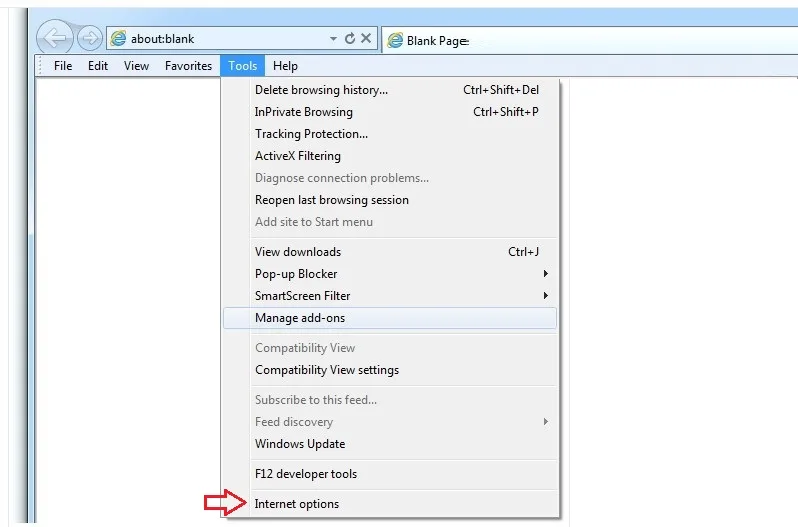Open the Help menu

[285, 66]
